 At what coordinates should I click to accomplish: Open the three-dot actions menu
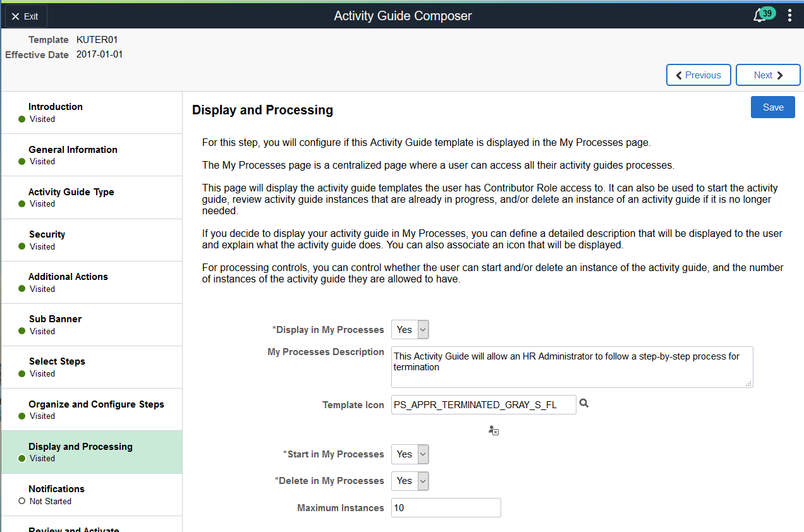pyautogui.click(x=789, y=15)
